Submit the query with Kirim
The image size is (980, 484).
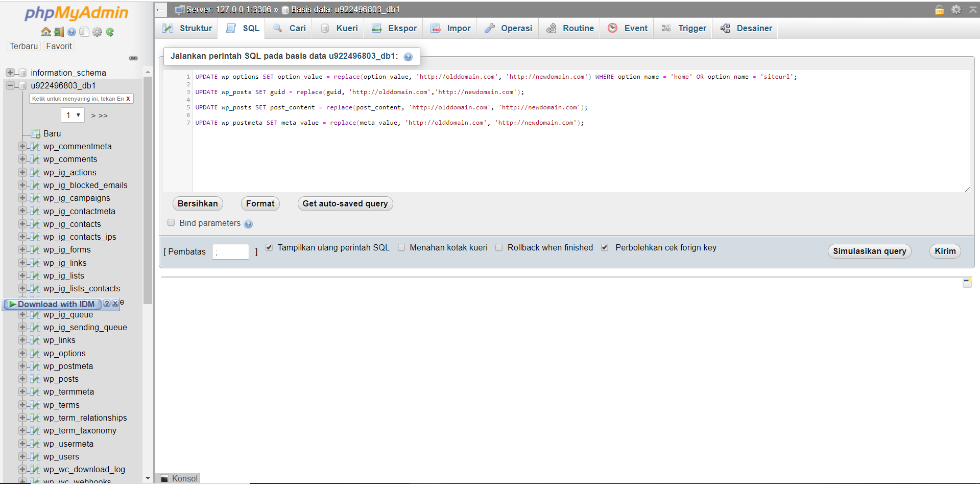coord(945,251)
